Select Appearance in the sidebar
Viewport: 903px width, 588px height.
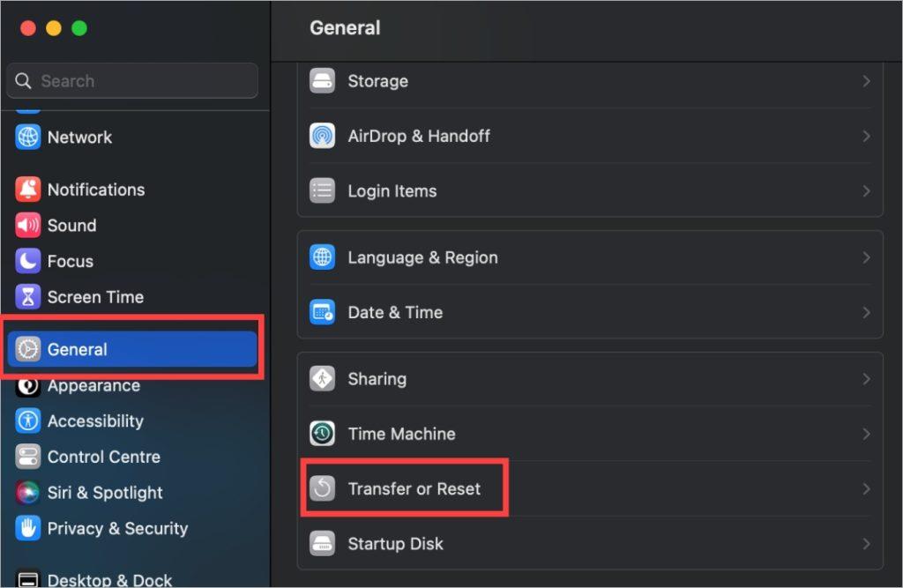132,385
